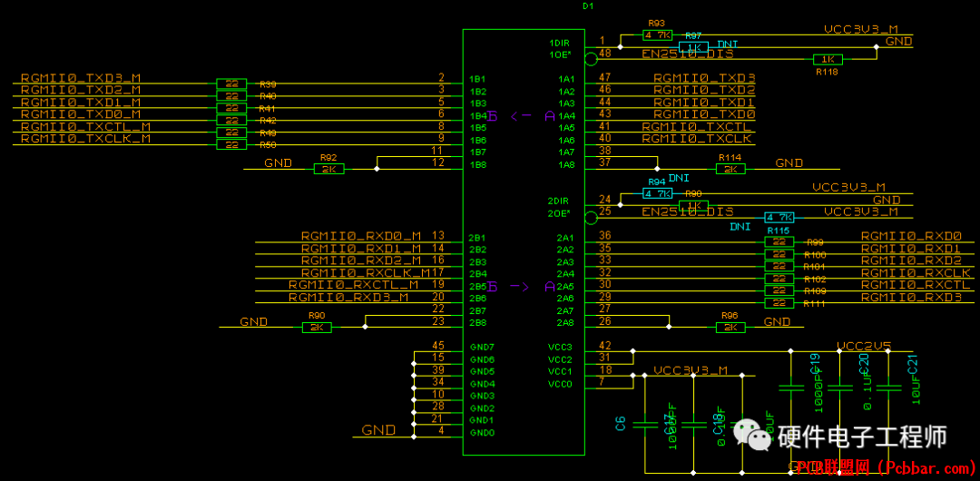The image size is (980, 481).
Task: Select the RGMII0_TXCTL_M net label
Action: click(x=85, y=127)
